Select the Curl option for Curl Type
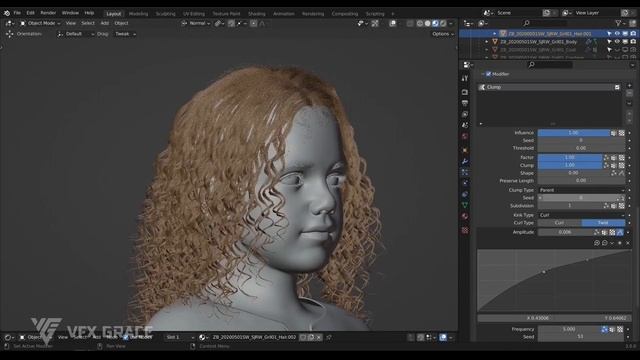The image size is (640, 360). [x=559, y=223]
